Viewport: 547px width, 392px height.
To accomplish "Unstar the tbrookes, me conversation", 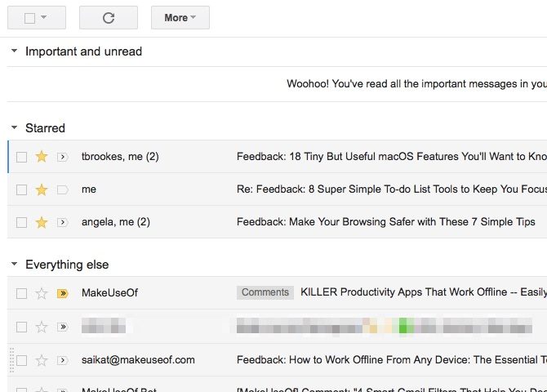I will tap(42, 157).
